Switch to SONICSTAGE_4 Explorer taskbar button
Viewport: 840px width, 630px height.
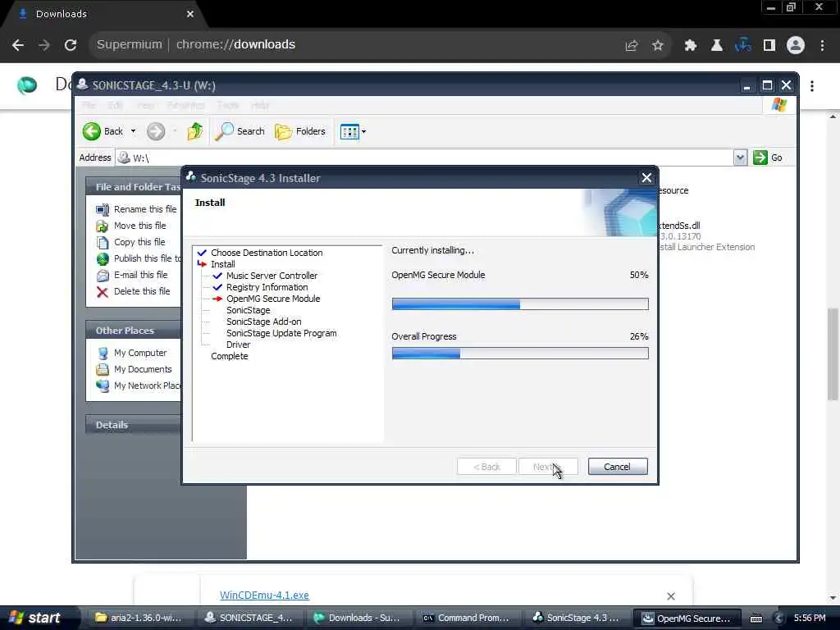249,619
